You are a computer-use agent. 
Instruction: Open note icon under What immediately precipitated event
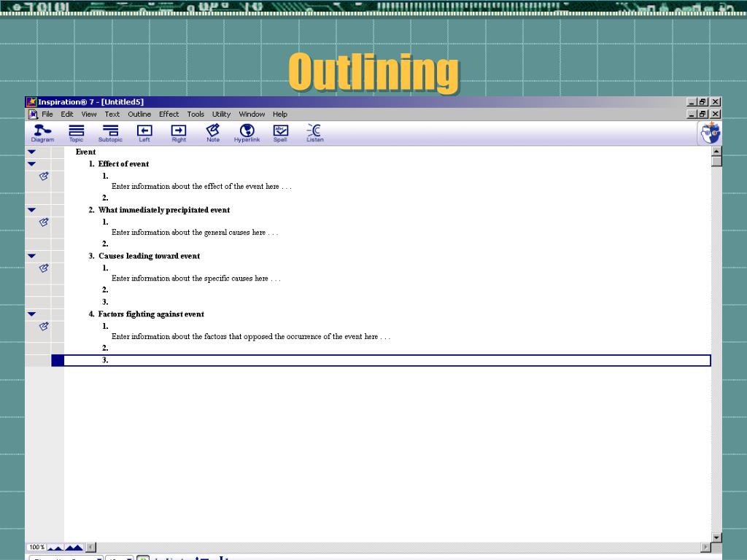click(44, 222)
